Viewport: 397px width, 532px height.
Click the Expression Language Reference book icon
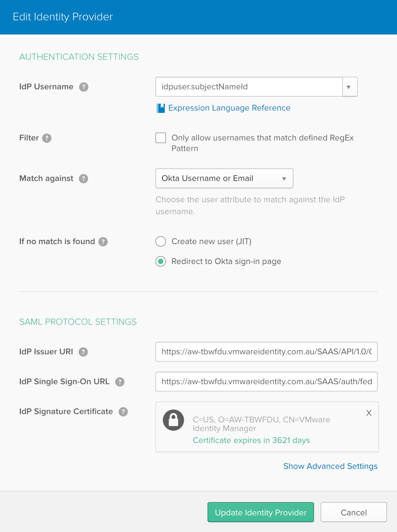pos(161,108)
